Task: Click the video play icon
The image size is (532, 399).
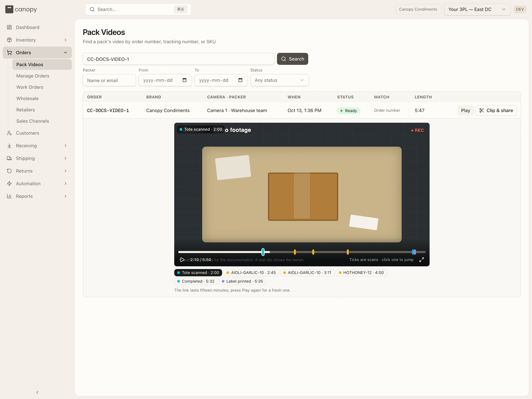Action: click(182, 260)
